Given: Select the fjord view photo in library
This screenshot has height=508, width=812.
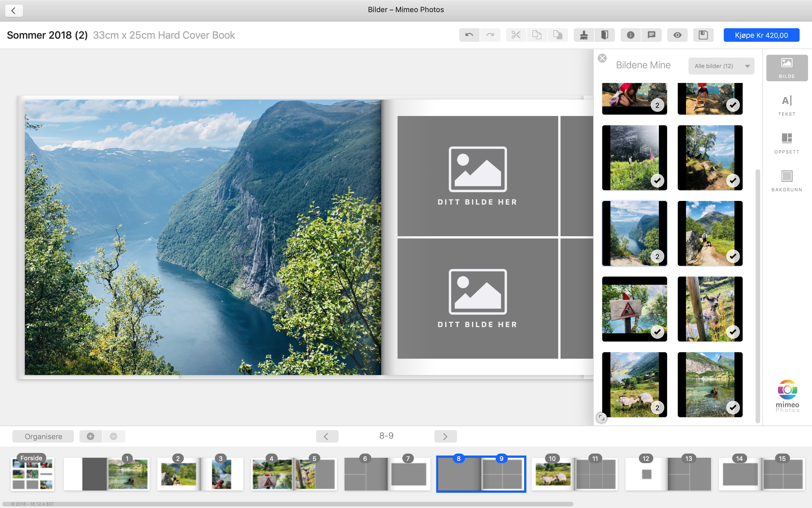Looking at the screenshot, I should (634, 233).
